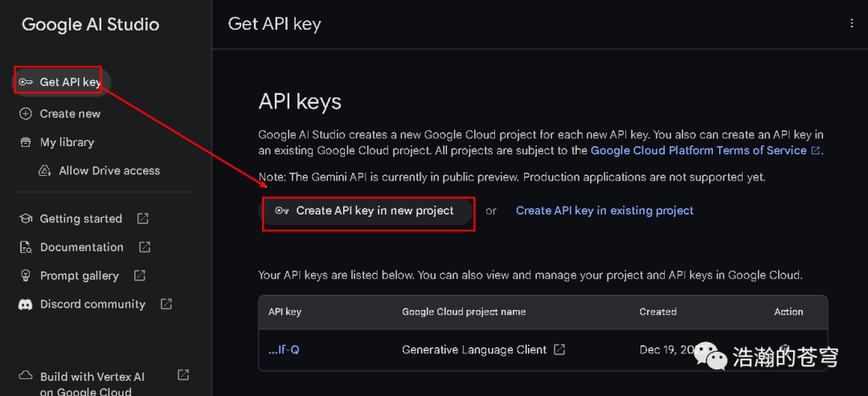Click the Allow Drive access icon

(x=45, y=171)
